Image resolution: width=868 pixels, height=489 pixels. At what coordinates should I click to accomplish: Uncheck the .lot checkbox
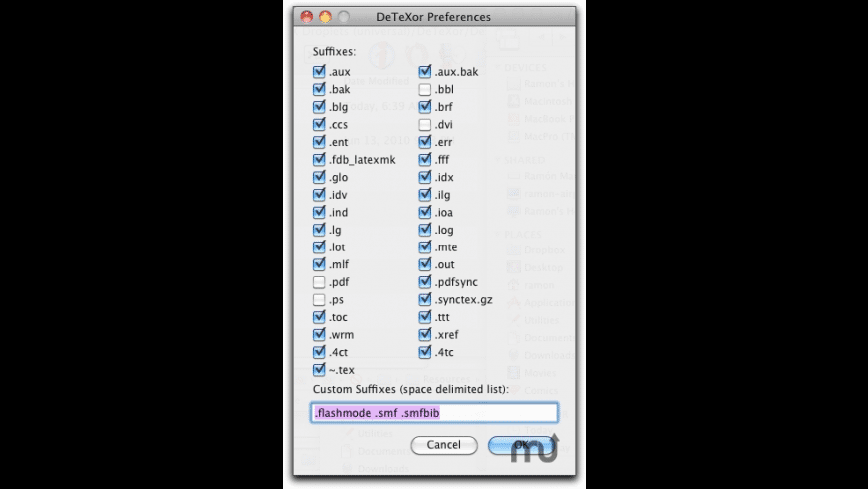319,246
